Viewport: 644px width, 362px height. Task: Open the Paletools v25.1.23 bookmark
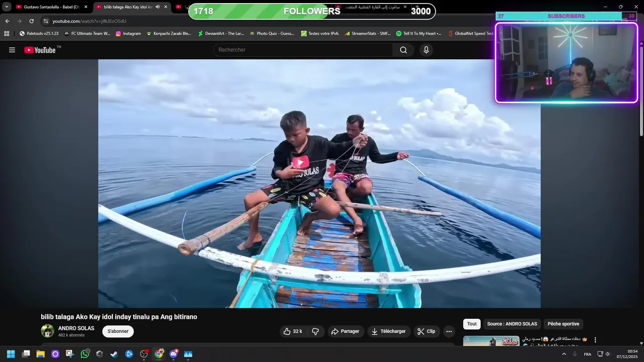(39, 34)
